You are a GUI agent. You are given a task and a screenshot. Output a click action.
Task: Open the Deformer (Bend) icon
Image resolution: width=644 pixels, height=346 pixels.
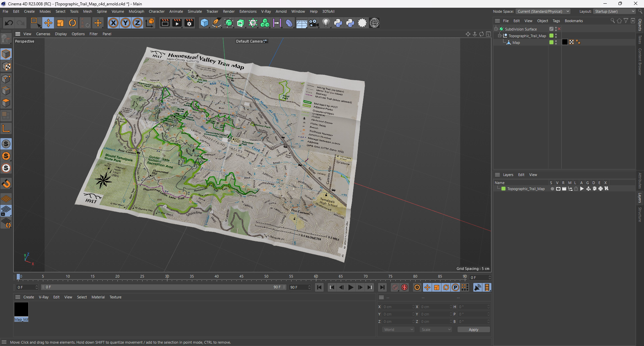289,23
